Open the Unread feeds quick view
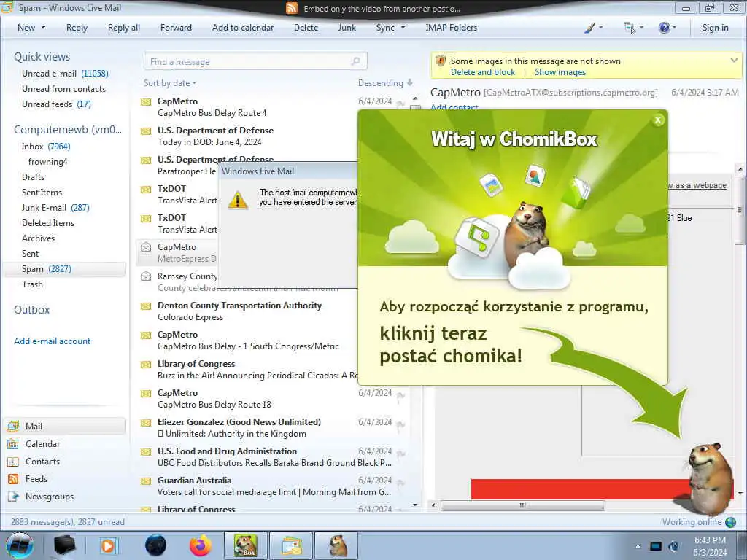 56,104
